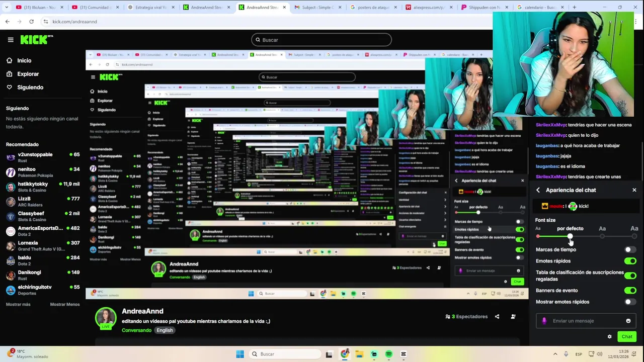The width and height of the screenshot is (644, 362).
Task: Open Explorar in sidebar
Action: [23, 74]
